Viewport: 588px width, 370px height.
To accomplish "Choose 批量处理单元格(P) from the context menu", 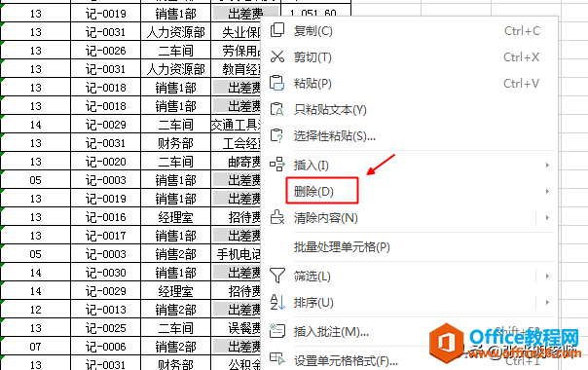I will click(x=342, y=247).
